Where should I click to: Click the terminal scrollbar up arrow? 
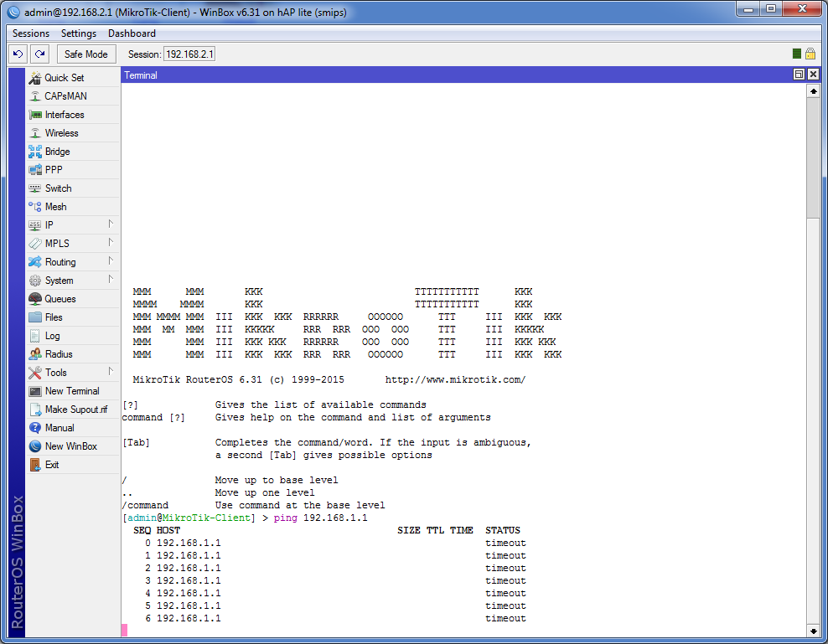point(813,91)
